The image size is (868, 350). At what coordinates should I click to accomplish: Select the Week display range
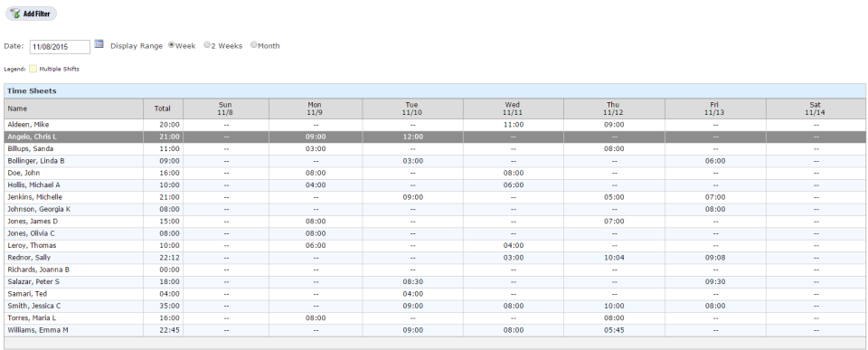click(x=171, y=45)
